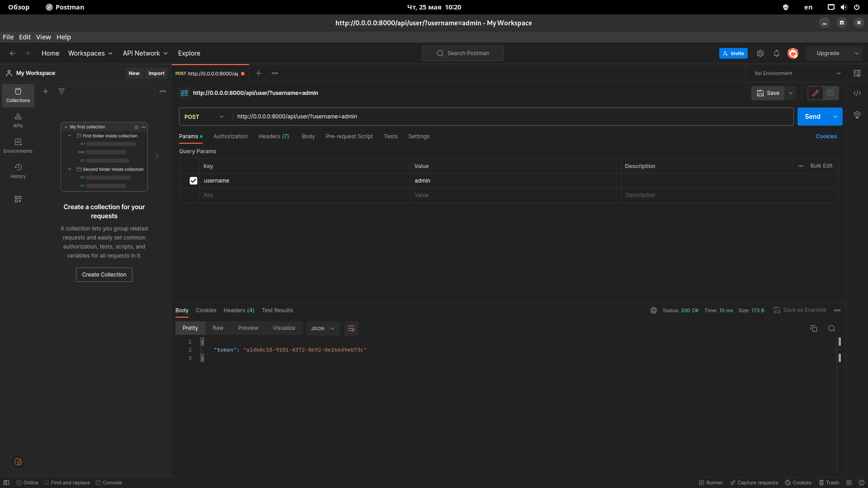The height and width of the screenshot is (488, 868).
Task: Open the APIs sidebar panel
Action: tap(18, 121)
